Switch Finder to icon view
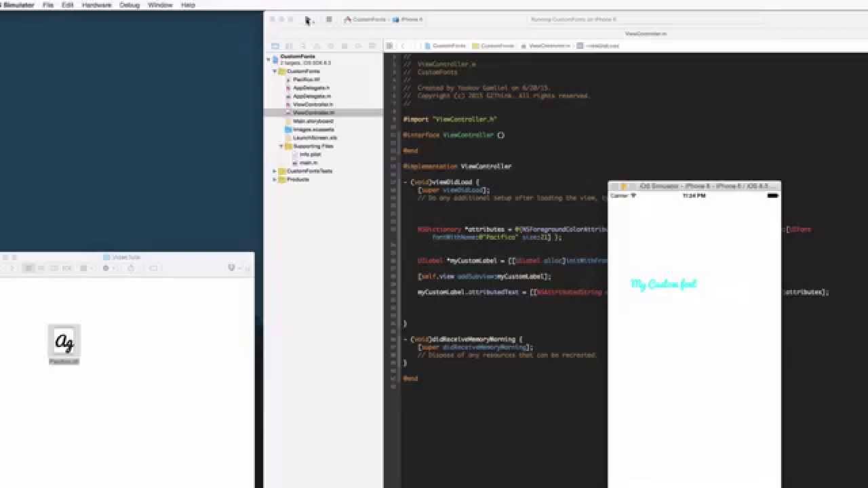The width and height of the screenshot is (868, 488). tap(28, 268)
